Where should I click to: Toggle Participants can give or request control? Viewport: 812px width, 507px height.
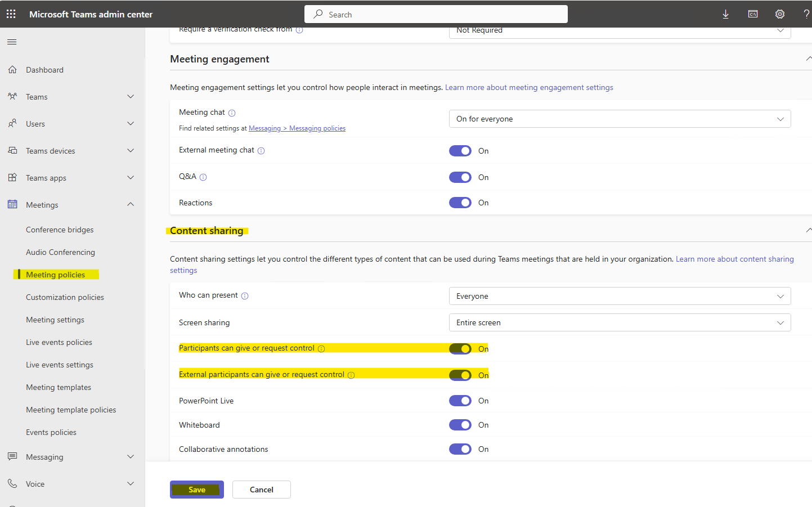point(460,349)
